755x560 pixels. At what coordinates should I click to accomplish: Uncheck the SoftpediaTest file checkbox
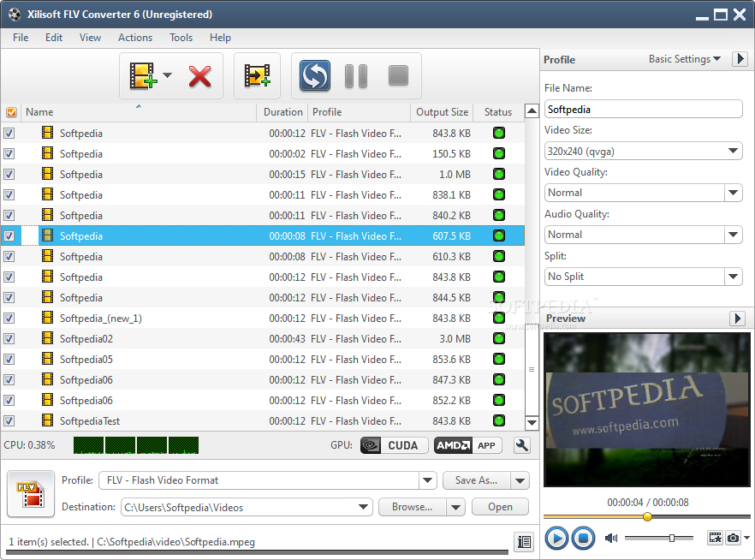point(9,420)
